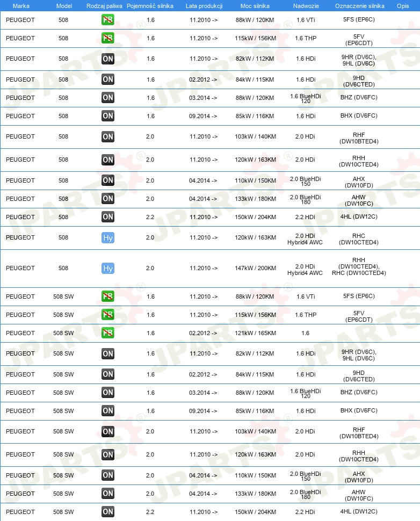Screen dimensions: 420x521
Task: Click the Moc silnika column header
Action: [255, 6]
